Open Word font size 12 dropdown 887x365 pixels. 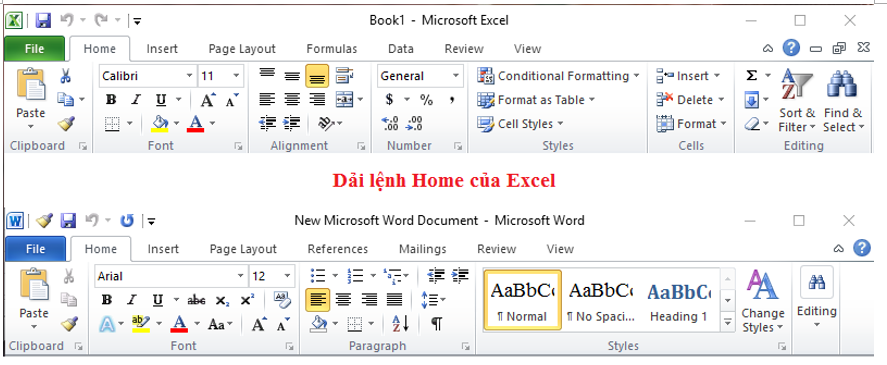[x=287, y=276]
